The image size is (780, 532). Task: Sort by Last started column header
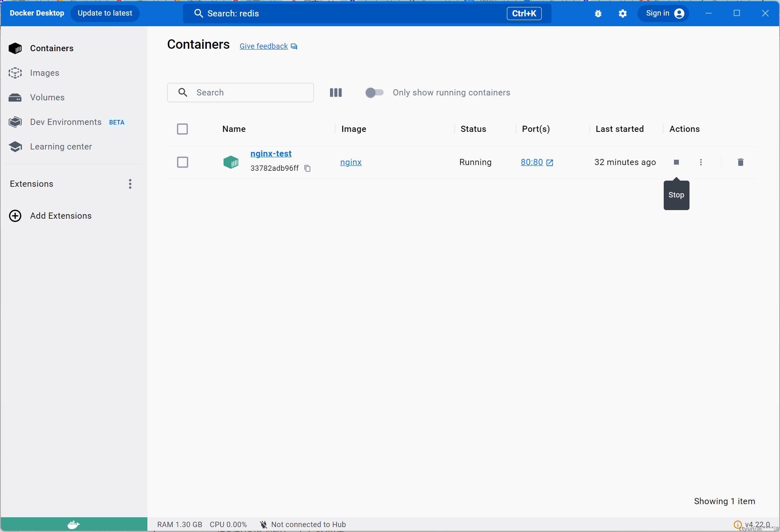tap(619, 129)
